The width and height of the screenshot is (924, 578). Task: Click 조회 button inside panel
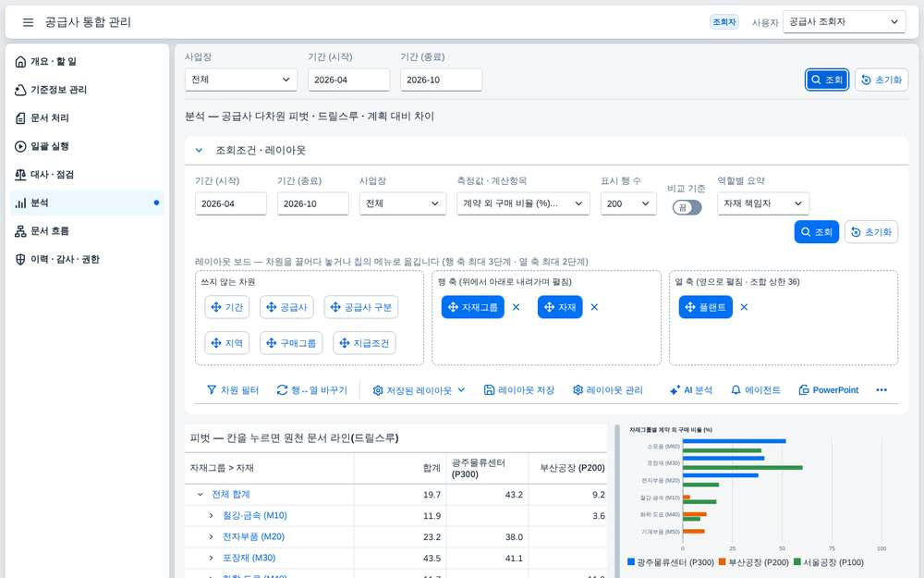point(816,232)
